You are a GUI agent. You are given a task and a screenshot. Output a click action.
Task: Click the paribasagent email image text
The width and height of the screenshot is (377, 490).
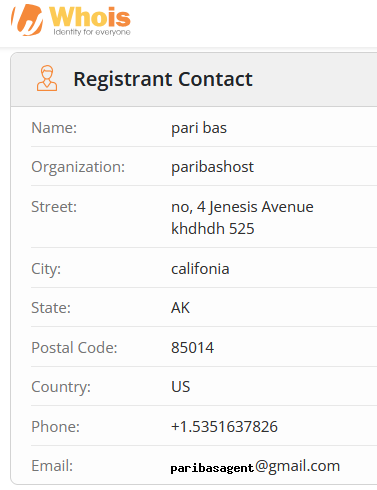pos(212,468)
